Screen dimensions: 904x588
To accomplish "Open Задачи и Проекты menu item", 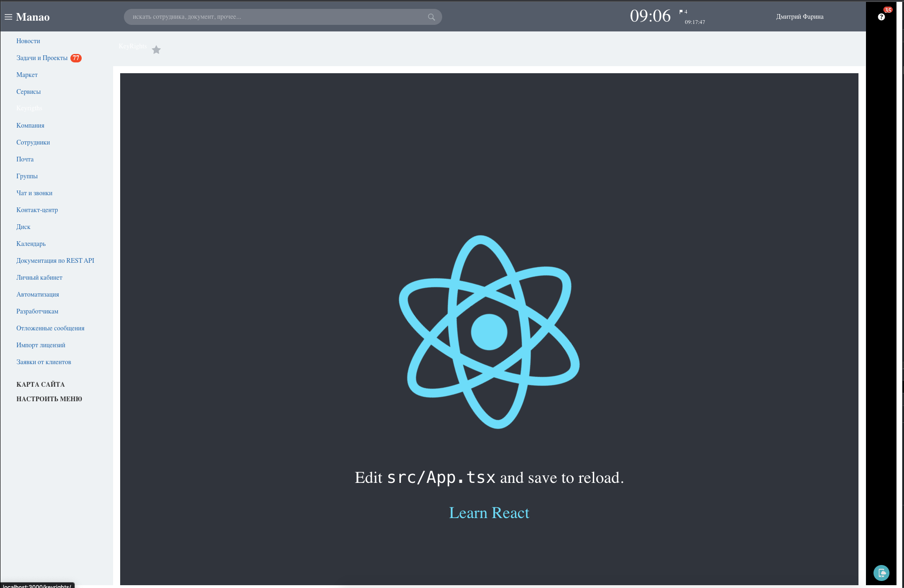I will pos(42,58).
